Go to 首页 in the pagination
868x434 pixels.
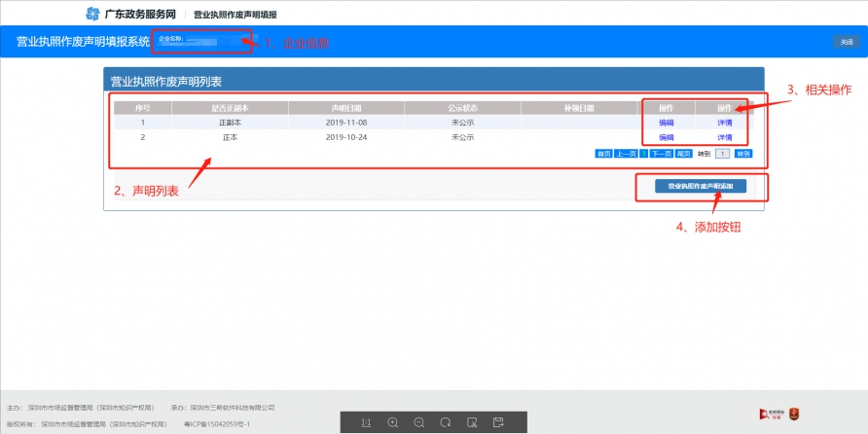pyautogui.click(x=603, y=154)
